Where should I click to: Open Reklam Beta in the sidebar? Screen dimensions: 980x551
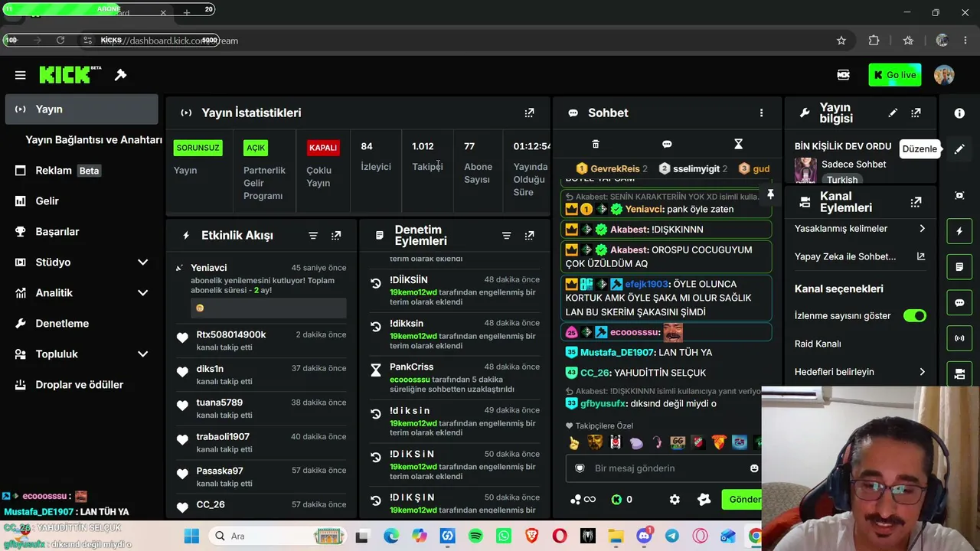[x=81, y=171]
